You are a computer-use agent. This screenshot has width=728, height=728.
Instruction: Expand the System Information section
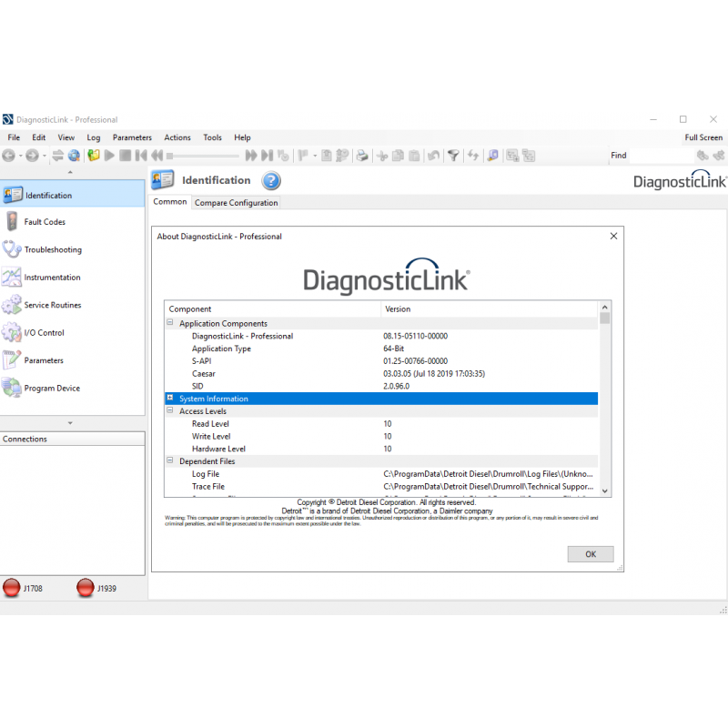[x=170, y=399]
